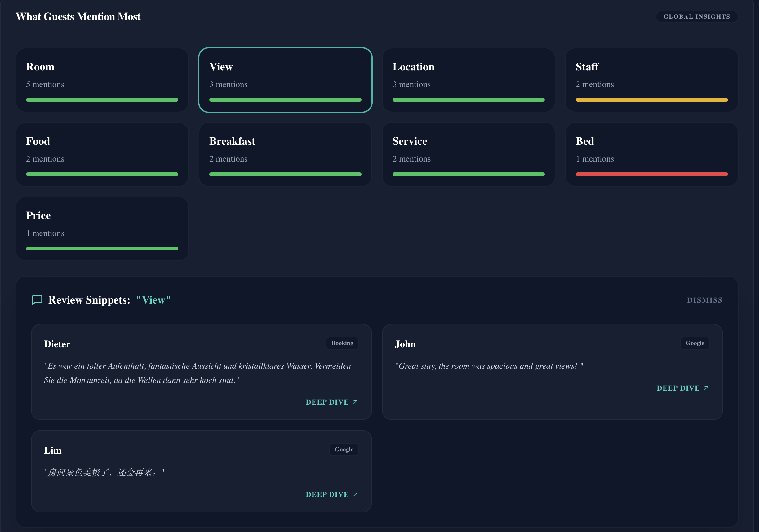Click the arrow icon on Dieter's Deep Dive

pyautogui.click(x=355, y=402)
